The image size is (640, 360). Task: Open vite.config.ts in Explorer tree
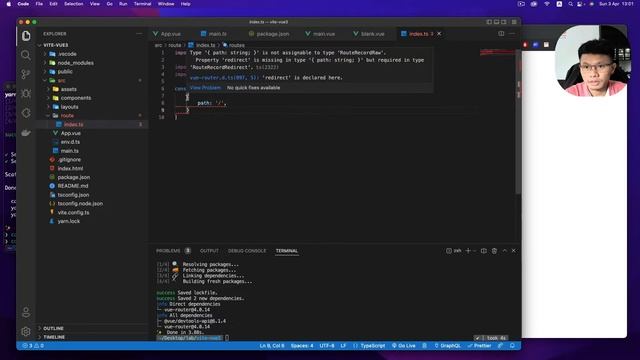(73, 212)
